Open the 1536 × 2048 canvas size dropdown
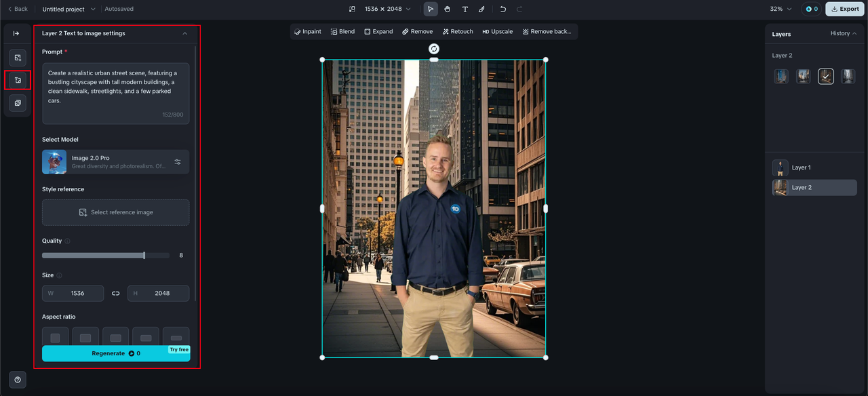868x396 pixels. [x=388, y=9]
